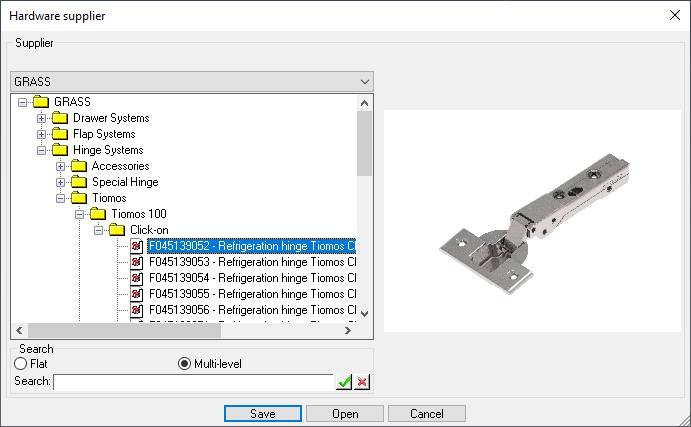Click the Drawer Systems folder icon

click(x=60, y=118)
